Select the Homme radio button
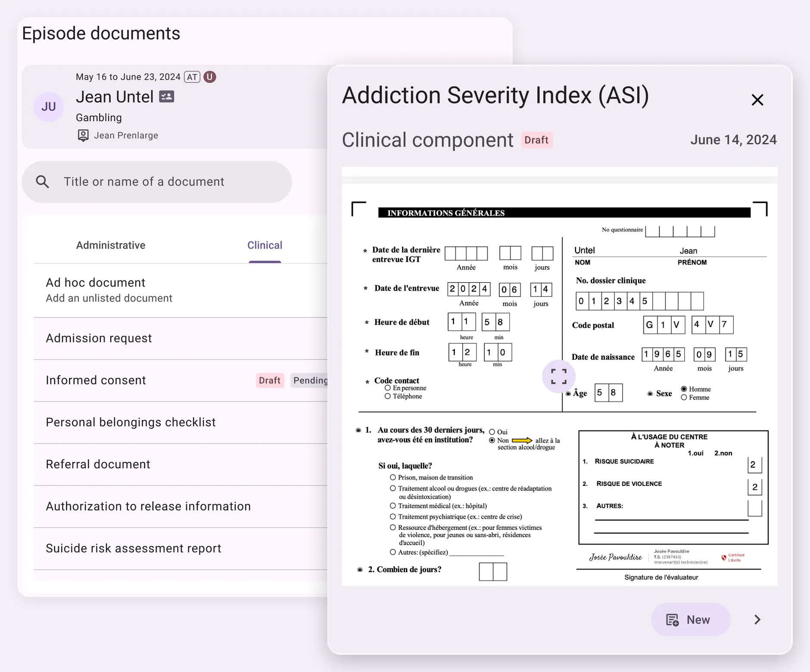 coord(684,389)
